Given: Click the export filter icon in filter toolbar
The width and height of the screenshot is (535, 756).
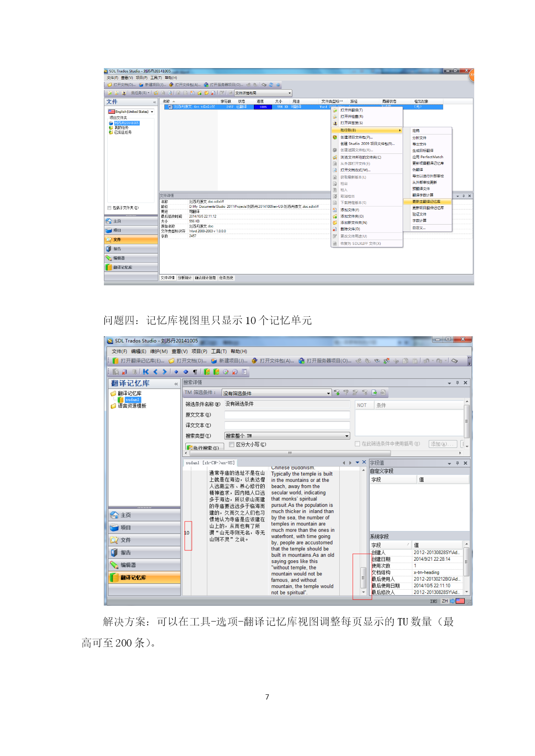Looking at the screenshot, I should (374, 393).
